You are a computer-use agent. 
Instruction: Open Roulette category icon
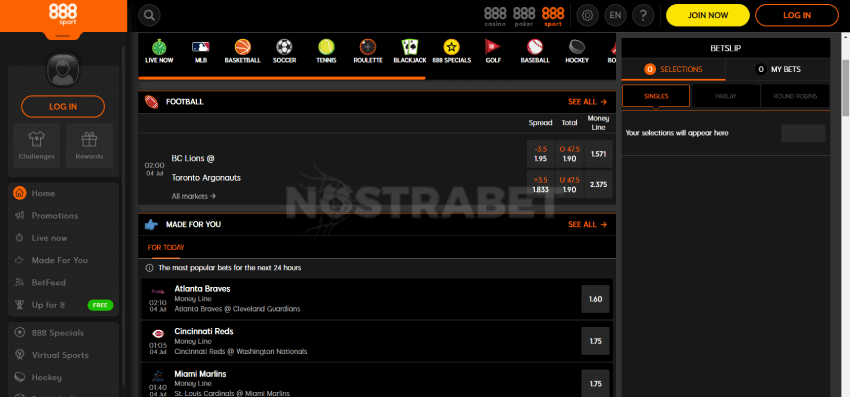368,52
